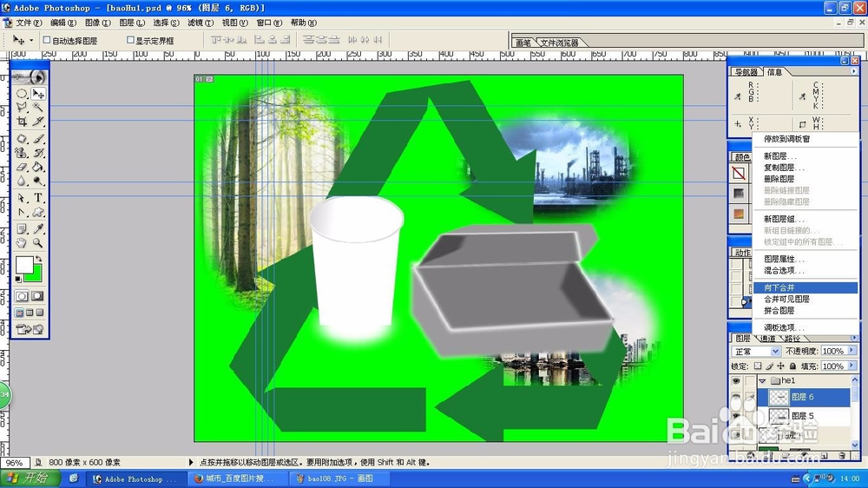Select the Magic Wand tool

[37, 107]
